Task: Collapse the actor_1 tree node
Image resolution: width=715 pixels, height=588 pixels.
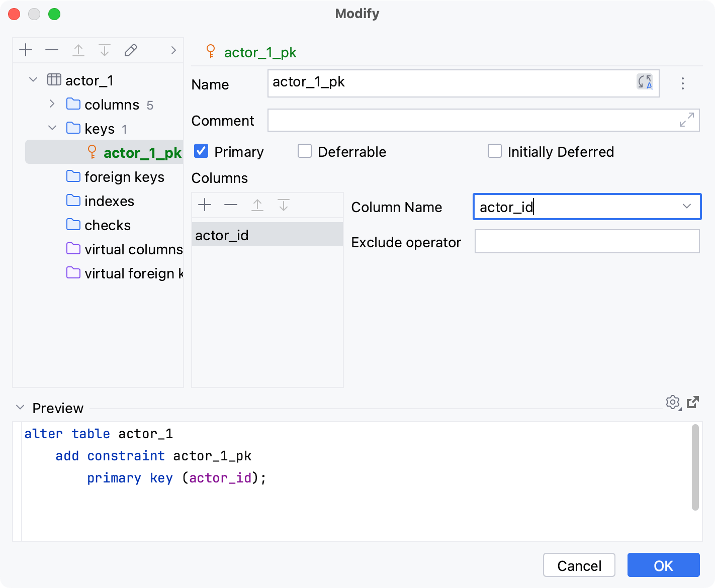Action: click(x=33, y=79)
